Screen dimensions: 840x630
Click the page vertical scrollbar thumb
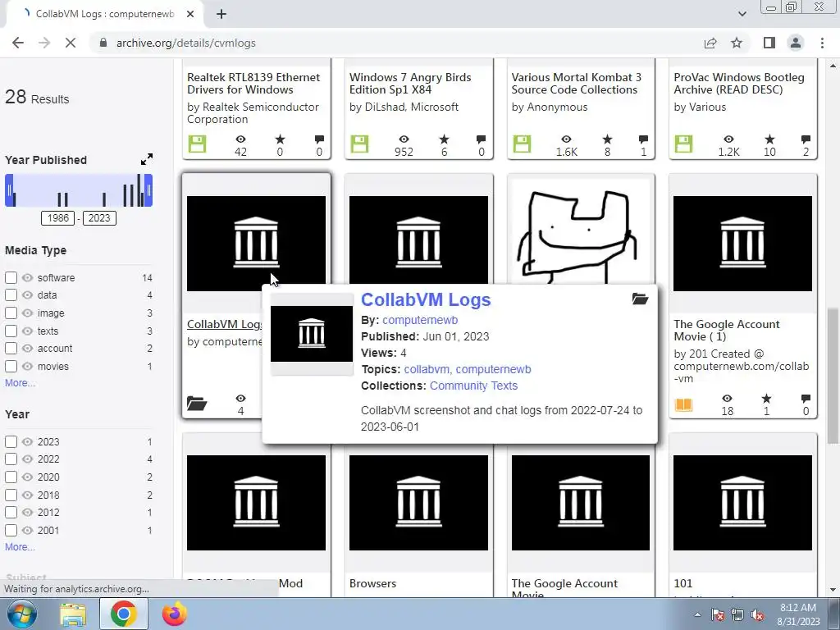pos(833,375)
